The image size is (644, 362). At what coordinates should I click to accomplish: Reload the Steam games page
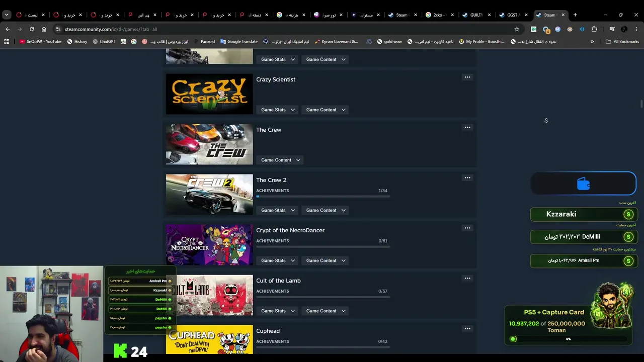32,29
